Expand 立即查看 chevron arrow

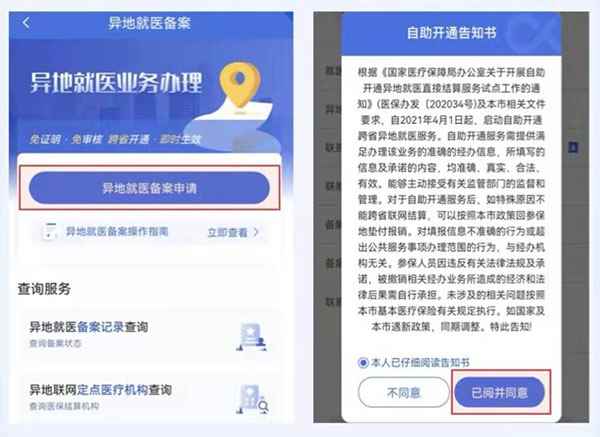(256, 232)
